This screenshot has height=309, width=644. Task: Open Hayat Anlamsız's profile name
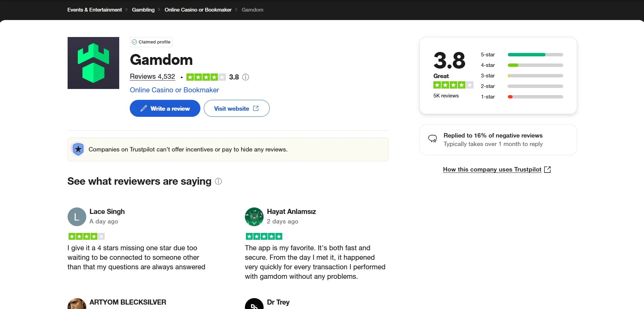(291, 212)
